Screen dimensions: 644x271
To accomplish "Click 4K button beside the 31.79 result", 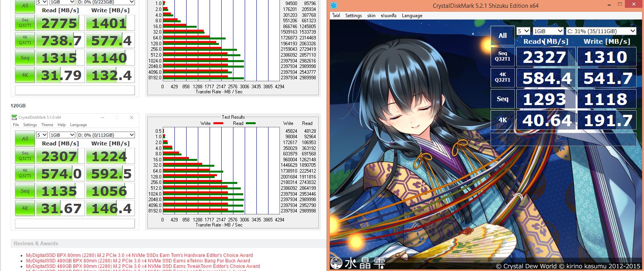I will click(x=25, y=75).
